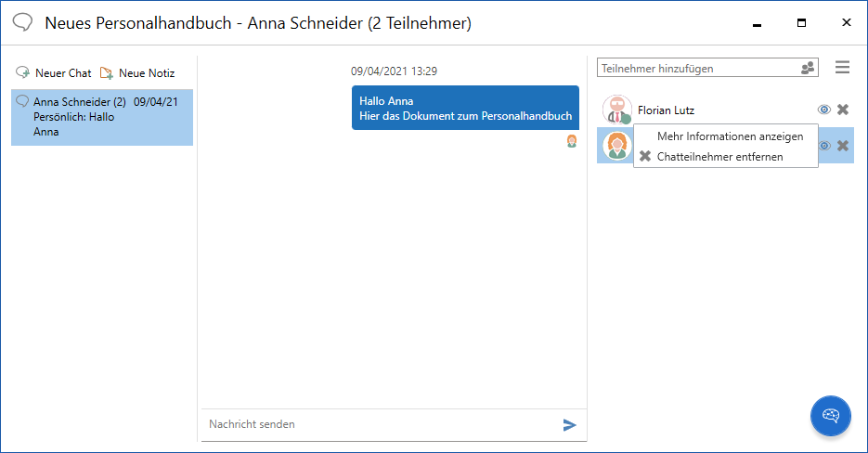Start a new chat with Neuer Chat

coord(54,72)
